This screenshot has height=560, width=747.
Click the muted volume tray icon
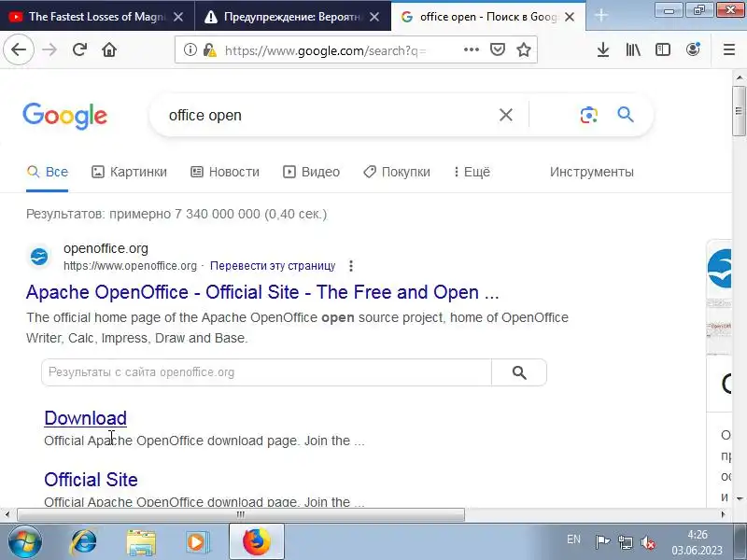pyautogui.click(x=648, y=542)
